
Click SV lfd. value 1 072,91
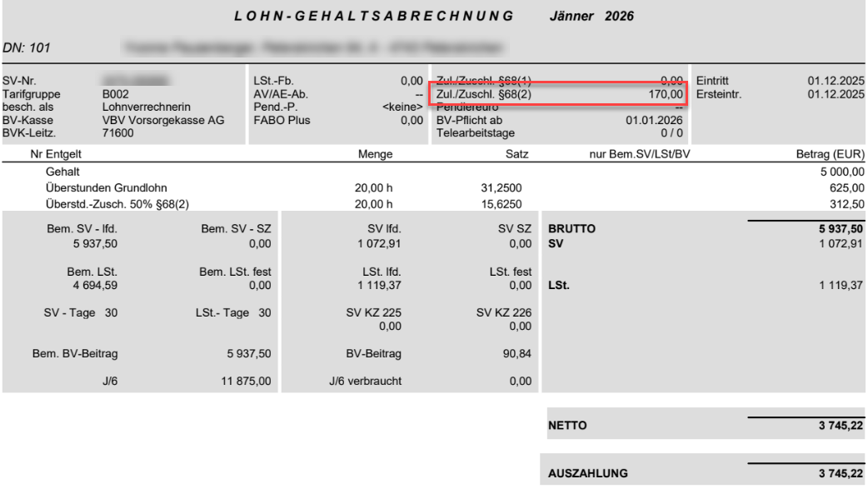(379, 244)
